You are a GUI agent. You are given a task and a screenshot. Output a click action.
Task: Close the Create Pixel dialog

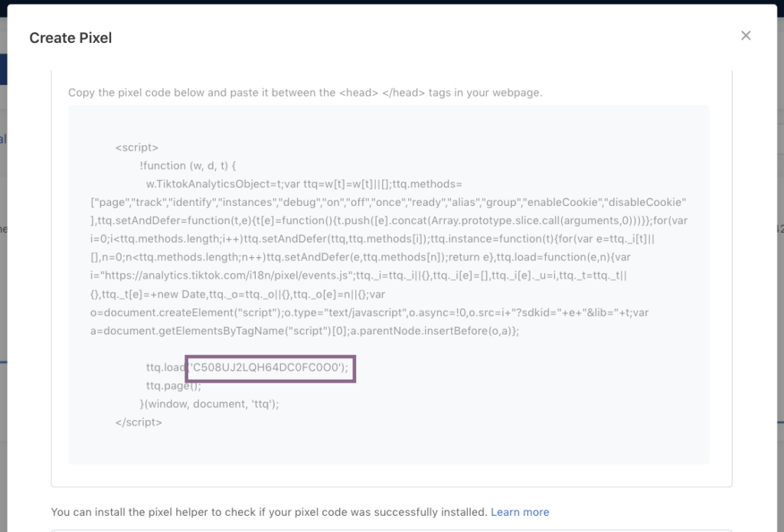[746, 35]
